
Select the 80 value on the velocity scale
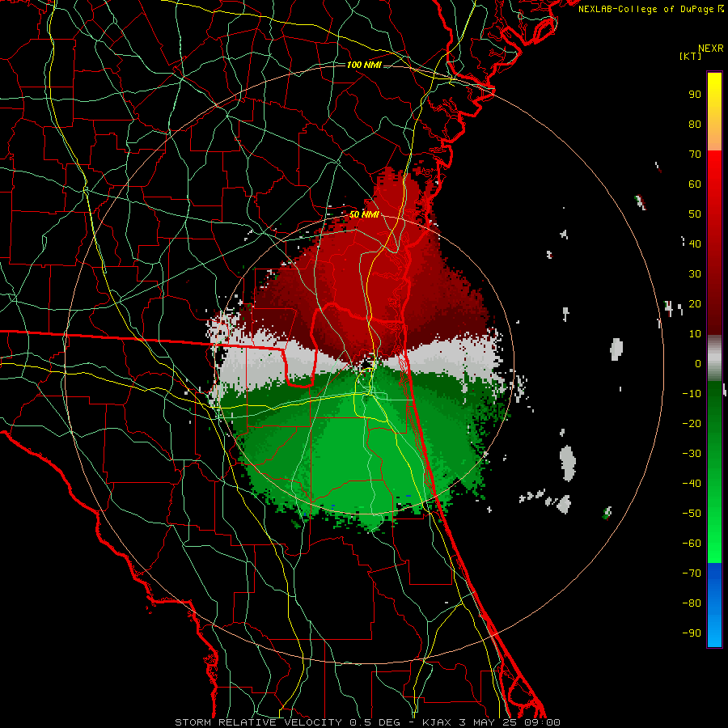[x=695, y=124]
